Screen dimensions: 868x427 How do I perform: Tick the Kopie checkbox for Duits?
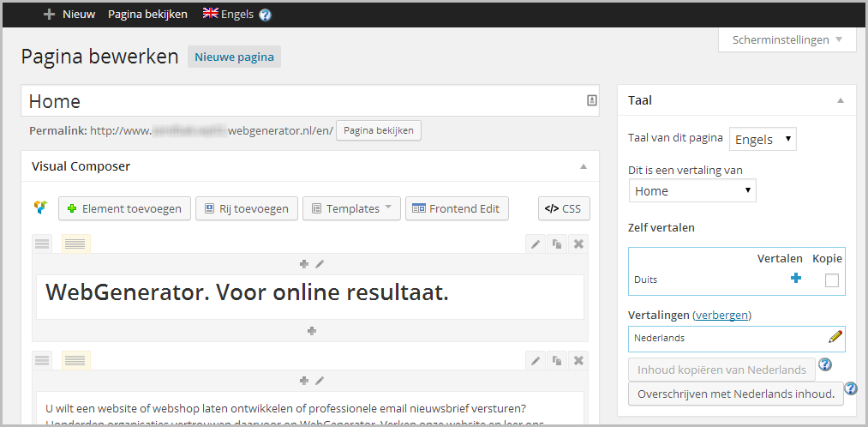pyautogui.click(x=831, y=280)
